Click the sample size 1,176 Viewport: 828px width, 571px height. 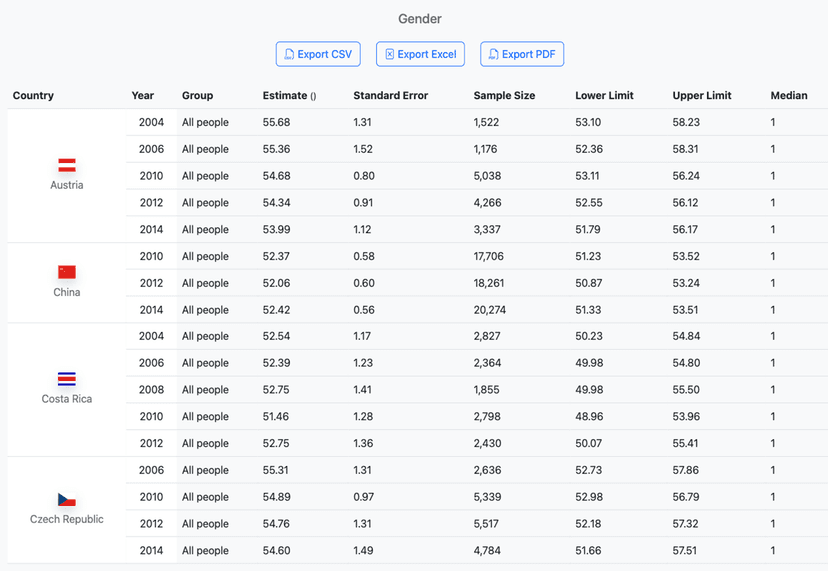point(485,149)
